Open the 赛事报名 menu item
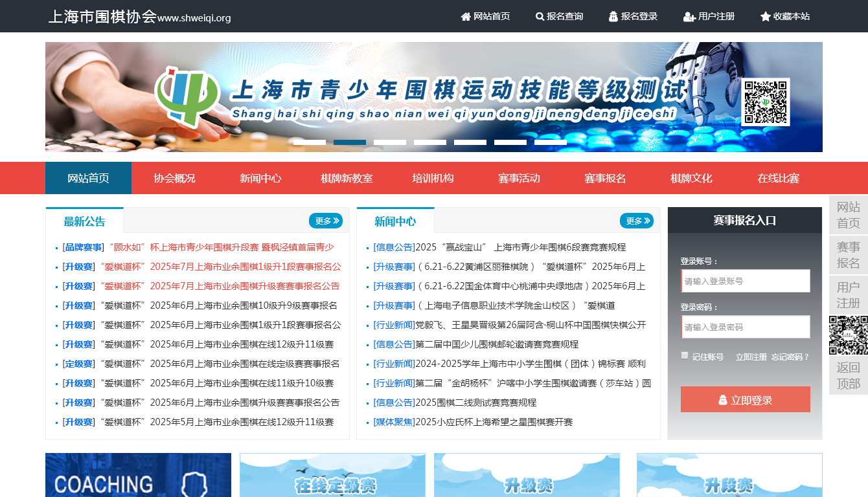Screen dimensions: 868x497 pos(605,178)
